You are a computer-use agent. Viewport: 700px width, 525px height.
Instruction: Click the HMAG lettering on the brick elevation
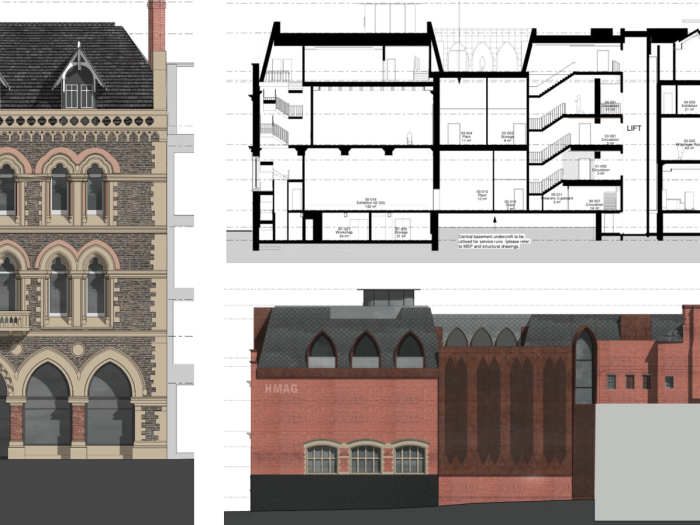281,388
